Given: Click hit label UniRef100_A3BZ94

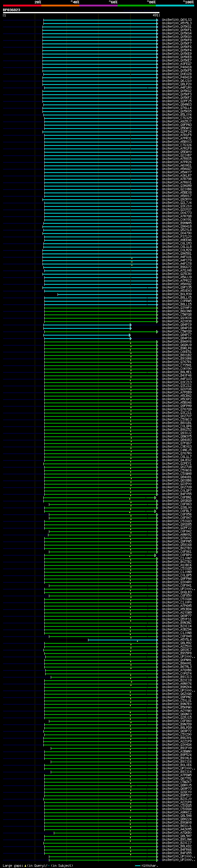Looking at the screenshot, I should coord(177,629).
